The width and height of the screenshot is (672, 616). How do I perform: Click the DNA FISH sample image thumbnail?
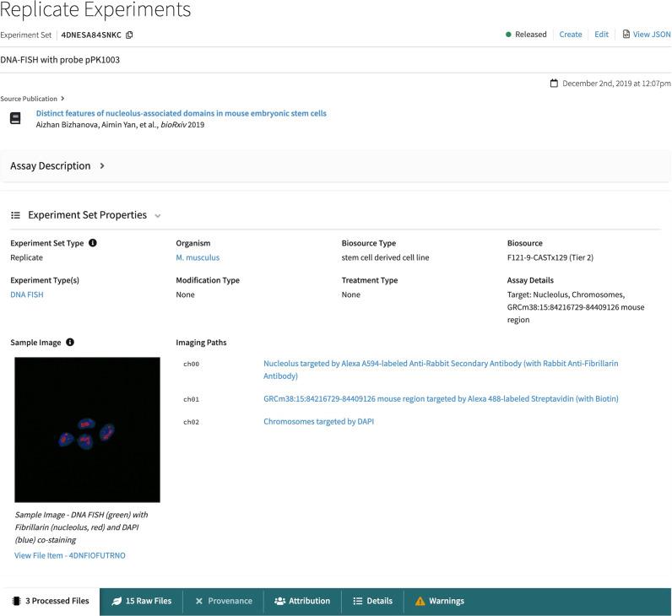point(88,430)
